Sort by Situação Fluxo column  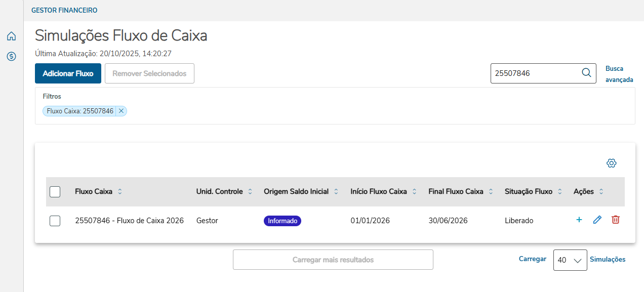point(560,192)
